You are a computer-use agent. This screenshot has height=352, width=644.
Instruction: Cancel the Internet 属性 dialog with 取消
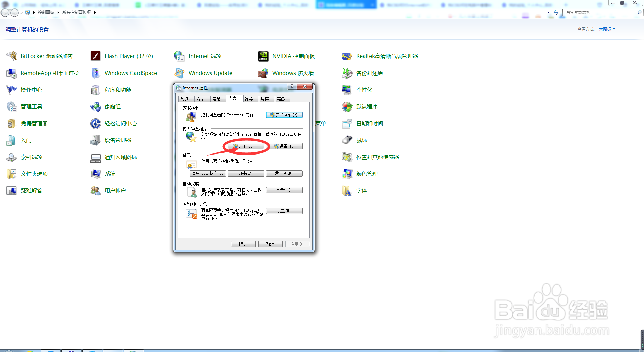click(270, 244)
